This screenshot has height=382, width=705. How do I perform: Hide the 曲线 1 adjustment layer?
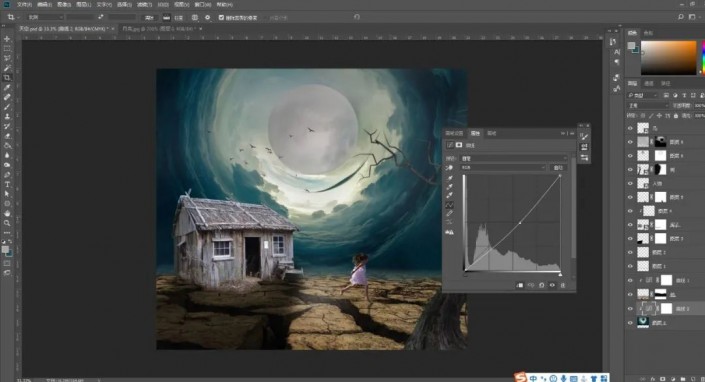click(x=630, y=280)
